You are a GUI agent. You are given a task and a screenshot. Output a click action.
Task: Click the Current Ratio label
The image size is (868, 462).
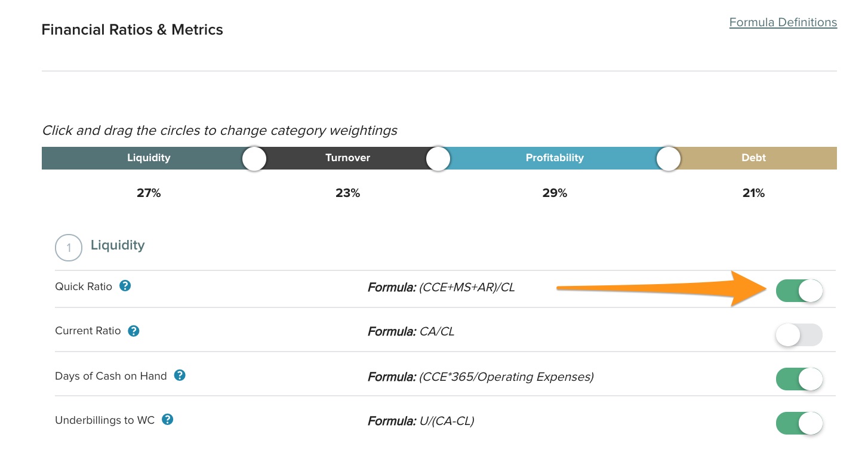point(88,331)
